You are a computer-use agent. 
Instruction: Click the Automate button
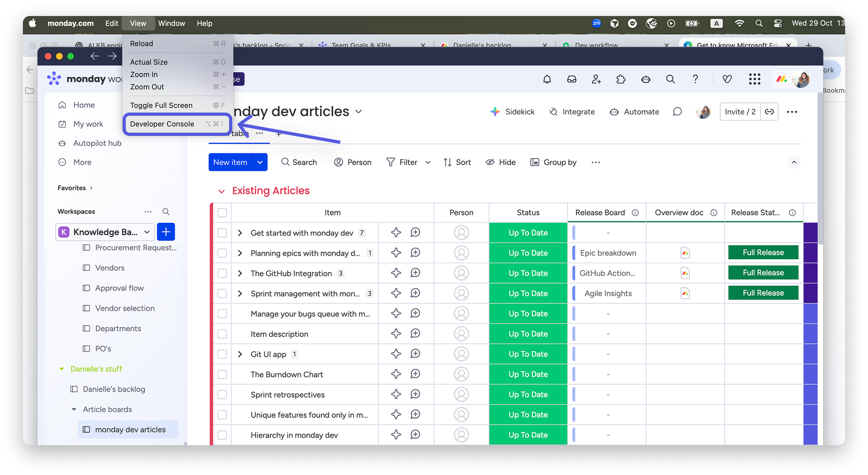634,112
